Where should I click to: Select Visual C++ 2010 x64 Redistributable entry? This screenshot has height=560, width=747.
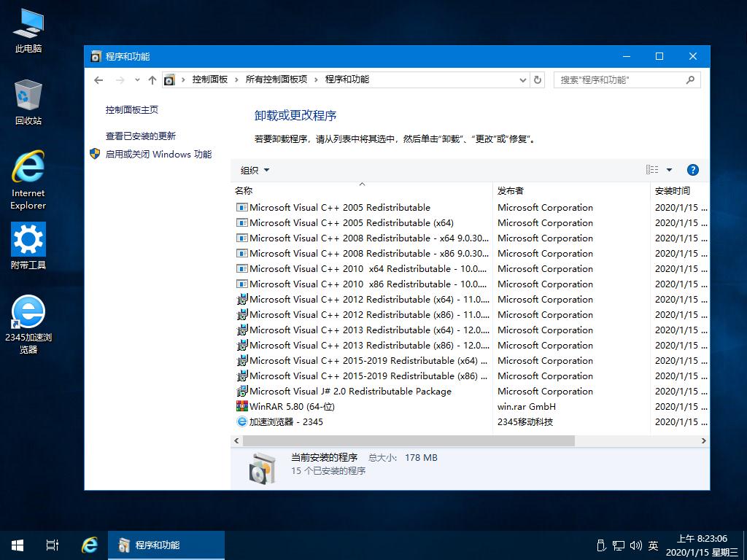point(362,268)
